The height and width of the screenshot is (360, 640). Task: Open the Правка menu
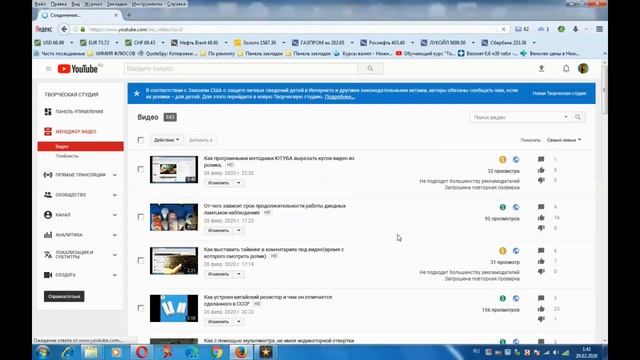[59, 4]
